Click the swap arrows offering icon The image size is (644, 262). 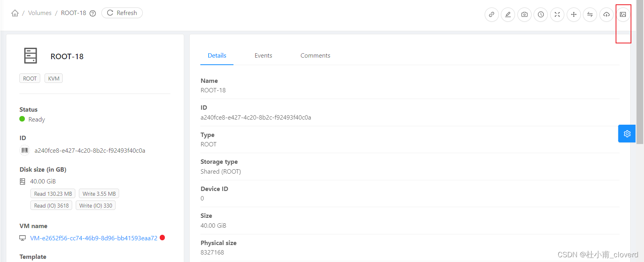pyautogui.click(x=590, y=15)
